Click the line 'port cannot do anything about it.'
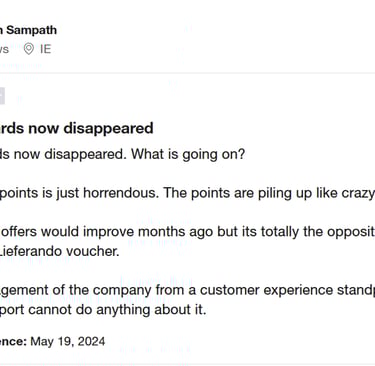Screen dimensions: 375x366 [x=103, y=310]
